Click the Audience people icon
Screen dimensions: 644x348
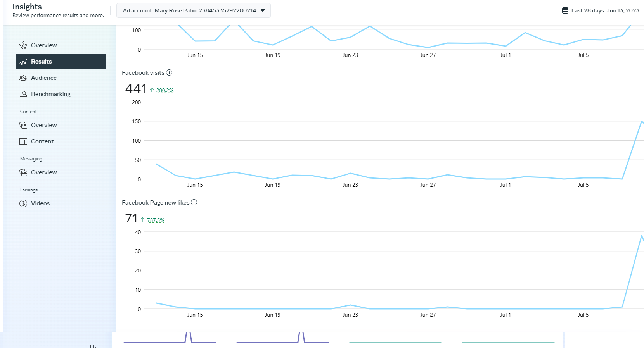click(x=23, y=78)
